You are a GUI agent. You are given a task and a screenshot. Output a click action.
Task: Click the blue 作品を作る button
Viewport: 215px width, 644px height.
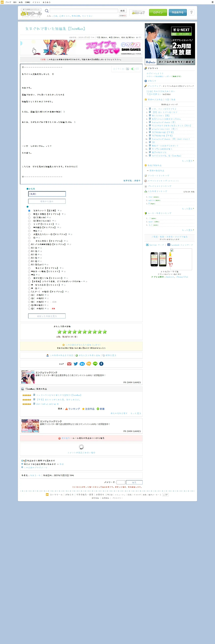click(x=178, y=13)
